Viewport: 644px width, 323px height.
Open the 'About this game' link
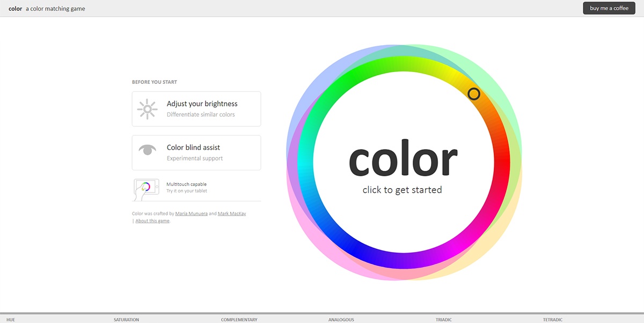152,221
